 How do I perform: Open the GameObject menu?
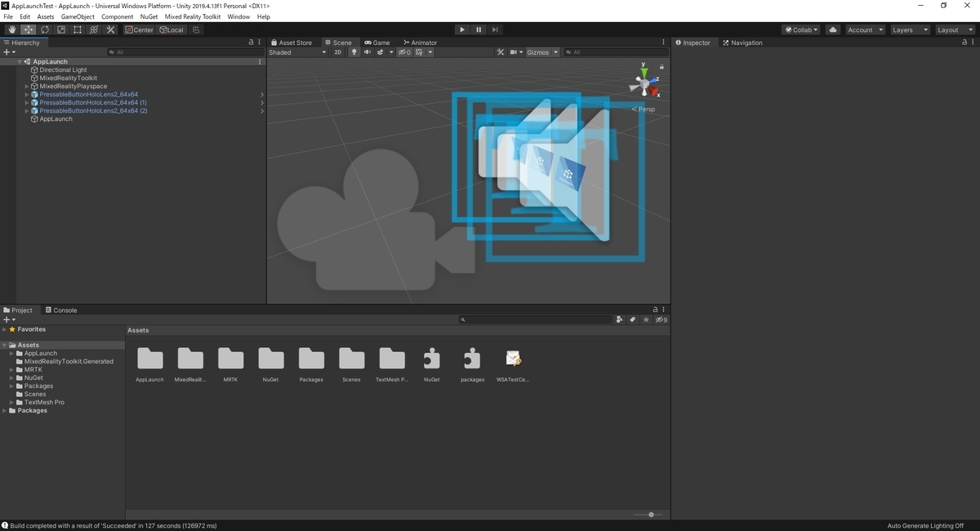78,16
